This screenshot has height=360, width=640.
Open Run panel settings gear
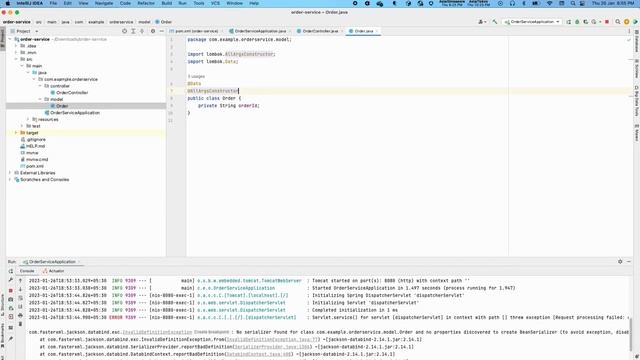point(620,262)
